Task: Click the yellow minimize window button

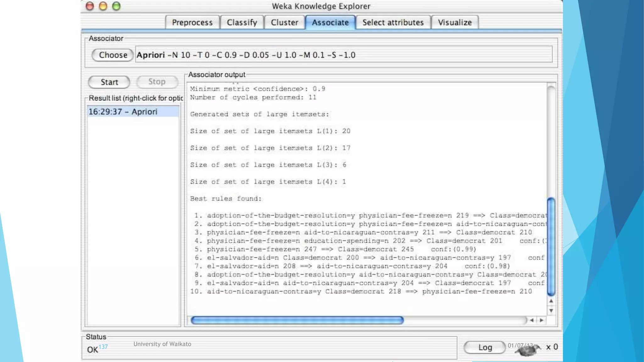Action: coord(103,6)
